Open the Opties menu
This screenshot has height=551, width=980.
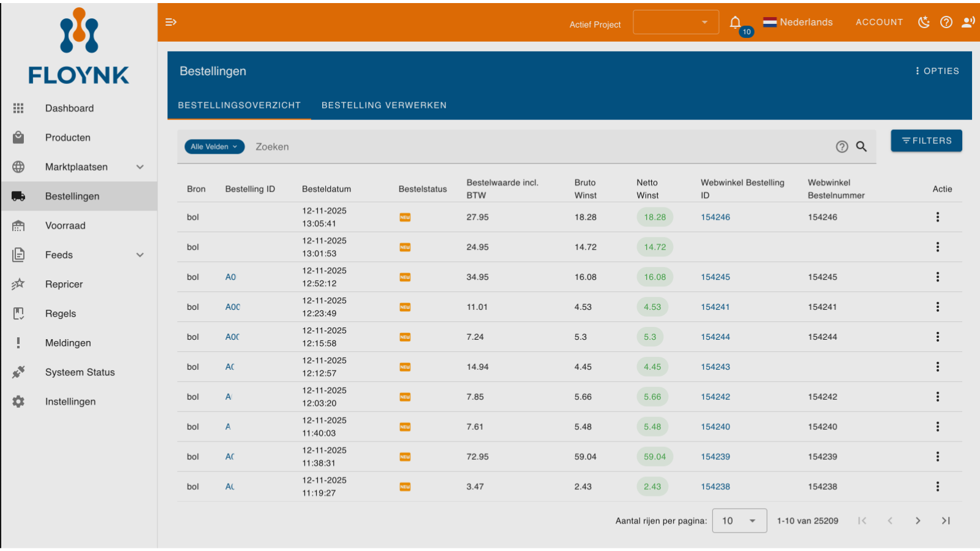(x=937, y=71)
